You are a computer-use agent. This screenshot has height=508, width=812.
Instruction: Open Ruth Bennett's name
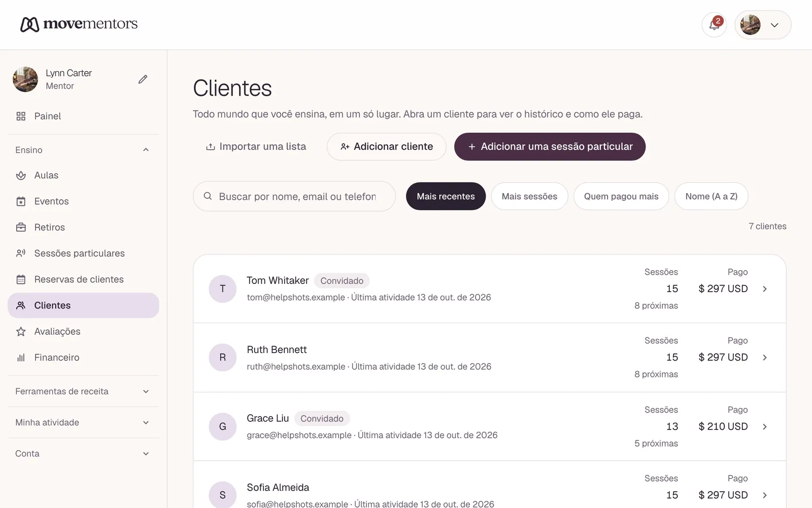[x=277, y=350]
